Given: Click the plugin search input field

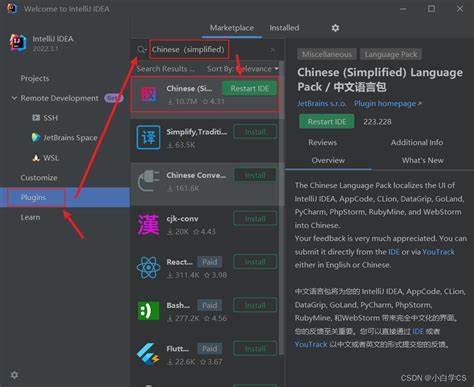Looking at the screenshot, I should [x=207, y=50].
